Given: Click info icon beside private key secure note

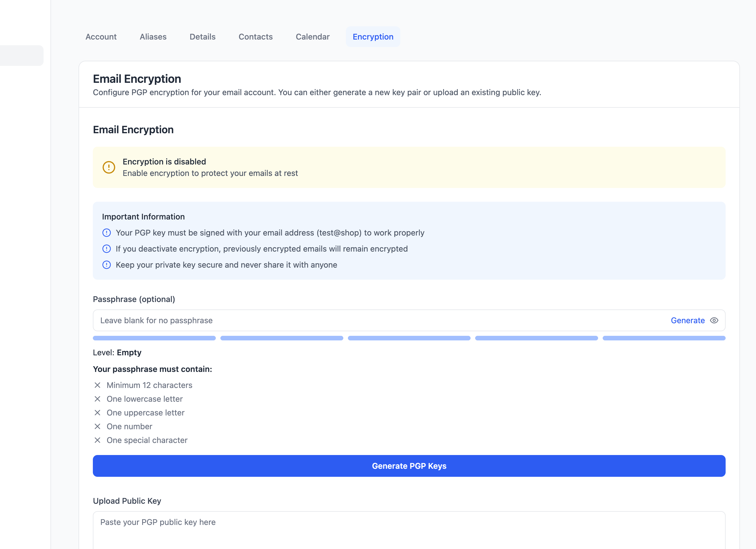Looking at the screenshot, I should click(107, 265).
